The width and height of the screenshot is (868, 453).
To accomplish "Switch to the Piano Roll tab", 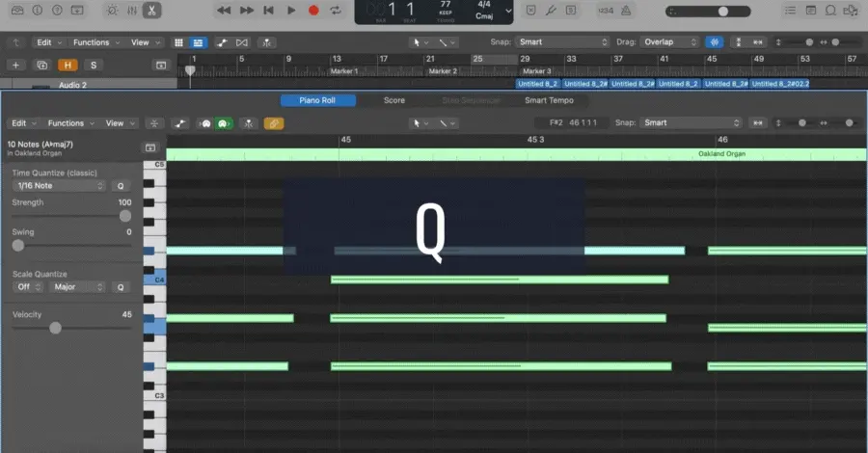I will pos(317,100).
